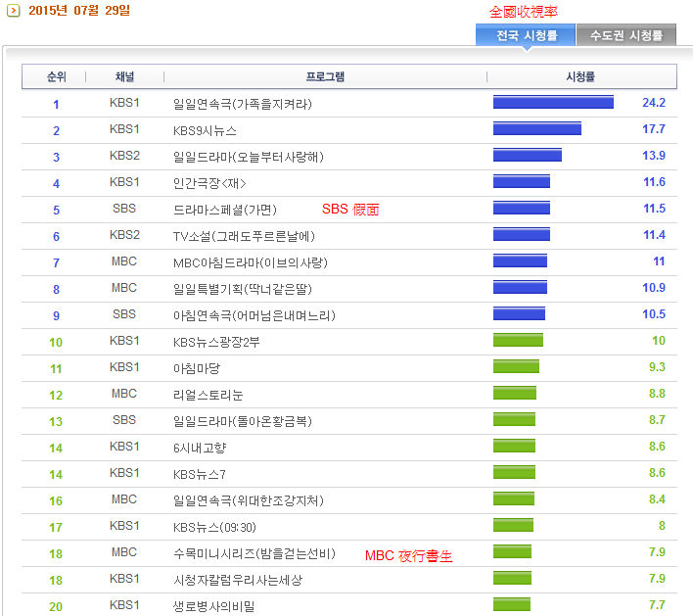Click the rank number 5
This screenshot has height=616, width=693.
pos(56,210)
